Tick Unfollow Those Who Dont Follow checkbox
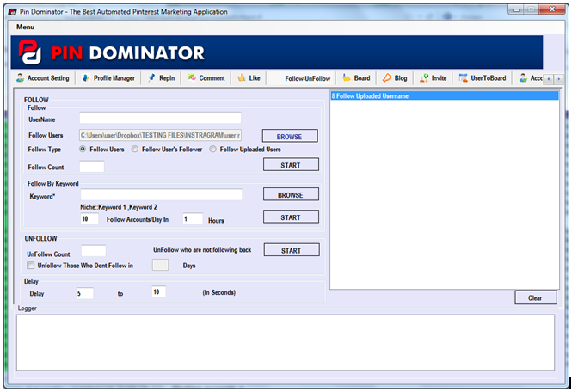 [x=31, y=265]
